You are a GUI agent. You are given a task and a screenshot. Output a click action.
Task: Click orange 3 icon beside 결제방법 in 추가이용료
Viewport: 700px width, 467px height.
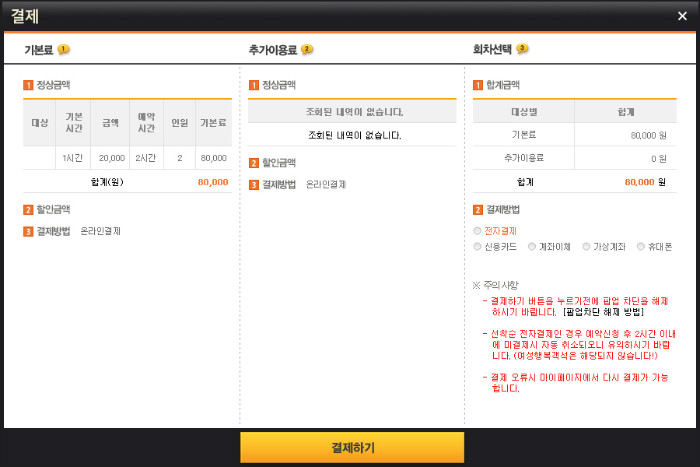click(x=254, y=185)
